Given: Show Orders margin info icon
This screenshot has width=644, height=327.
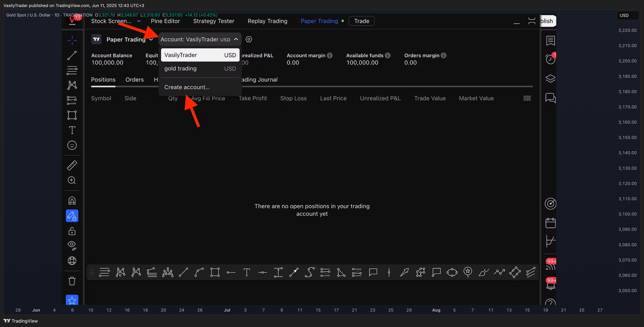Looking at the screenshot, I should [443, 55].
